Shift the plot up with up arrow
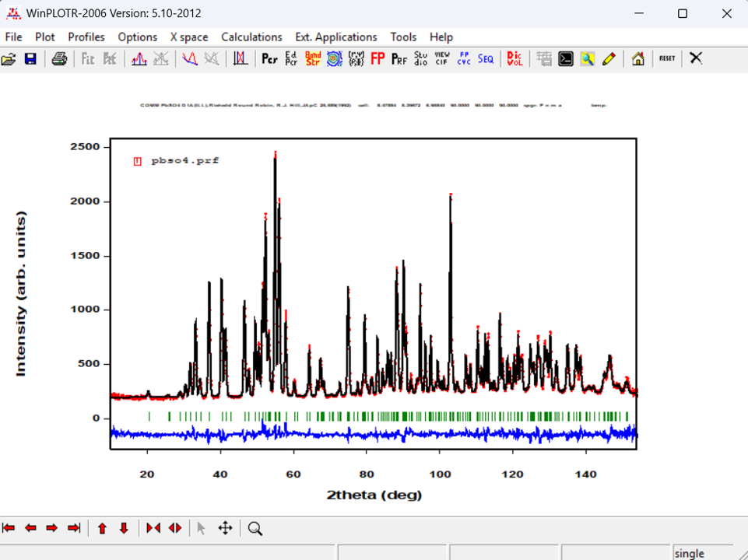748x560 pixels. [102, 529]
